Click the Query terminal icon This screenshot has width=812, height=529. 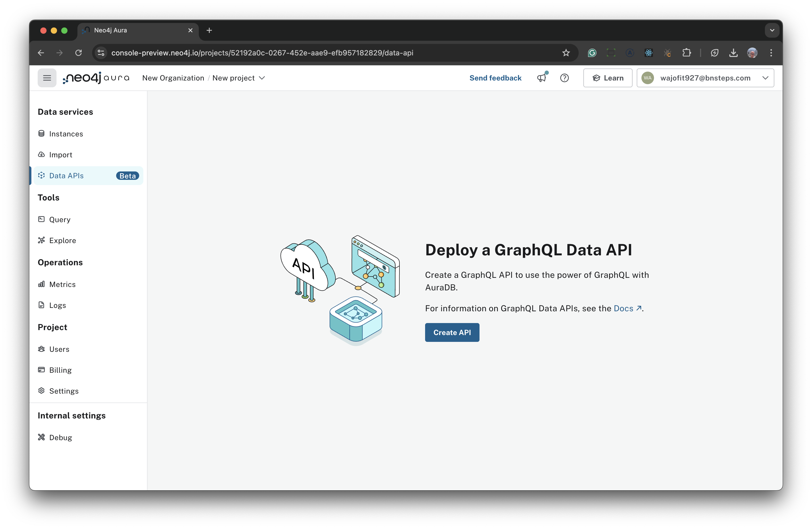pos(41,219)
